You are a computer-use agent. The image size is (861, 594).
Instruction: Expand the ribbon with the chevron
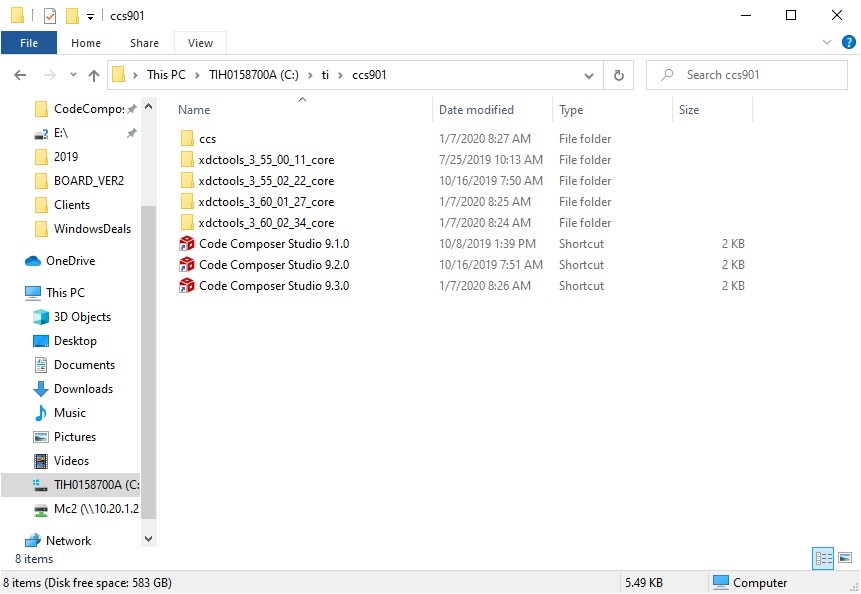(826, 42)
